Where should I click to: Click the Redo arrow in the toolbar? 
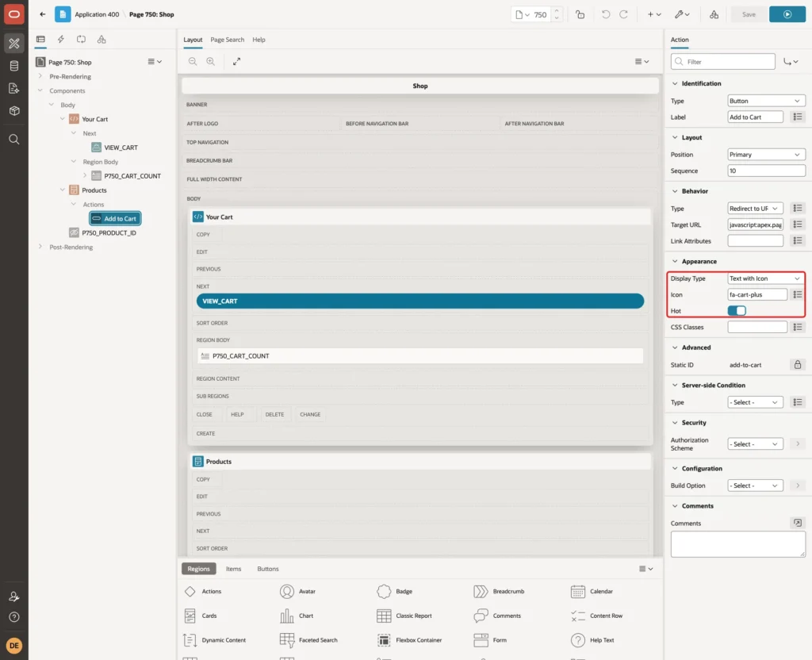click(623, 14)
